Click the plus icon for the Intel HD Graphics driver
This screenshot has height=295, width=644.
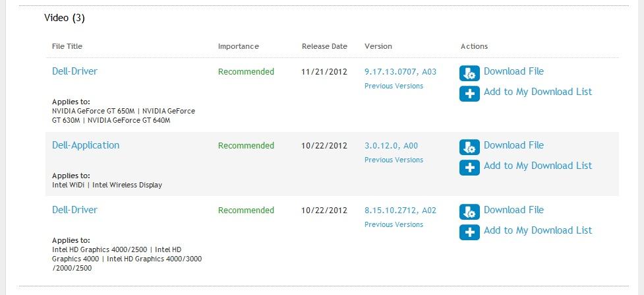[x=469, y=232]
